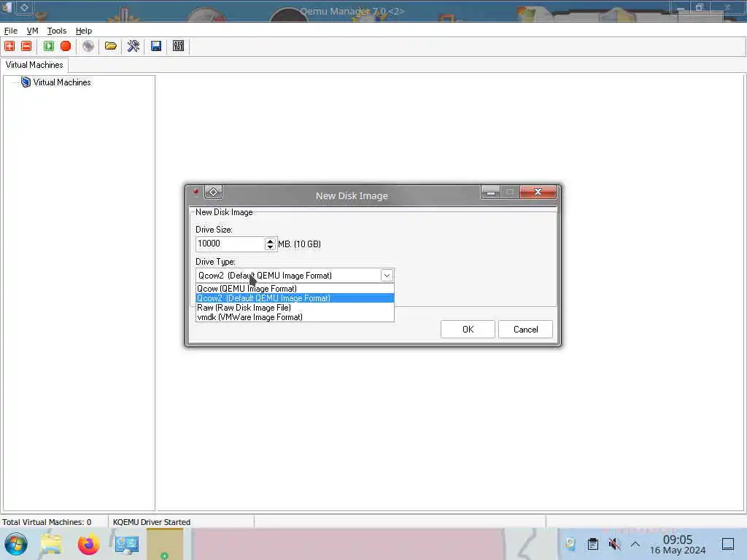Click Cancel in New Disk Image dialog

coord(525,330)
